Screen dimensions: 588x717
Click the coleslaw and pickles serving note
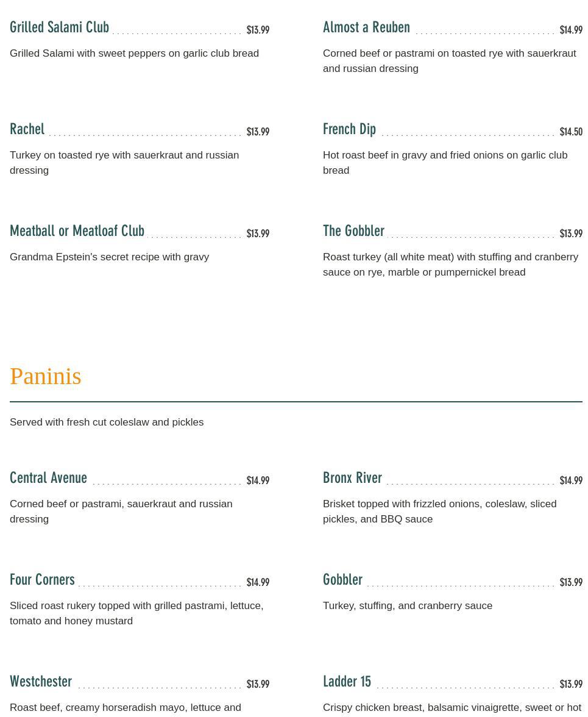[107, 422]
